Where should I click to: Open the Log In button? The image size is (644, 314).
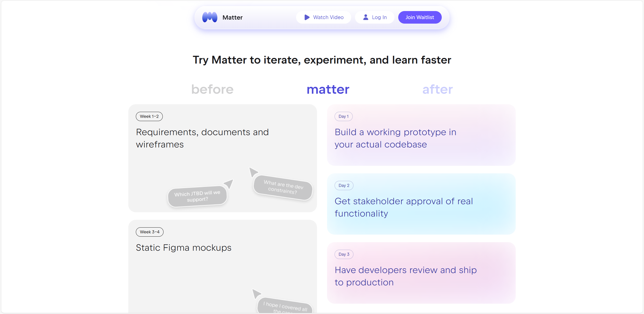point(375,17)
